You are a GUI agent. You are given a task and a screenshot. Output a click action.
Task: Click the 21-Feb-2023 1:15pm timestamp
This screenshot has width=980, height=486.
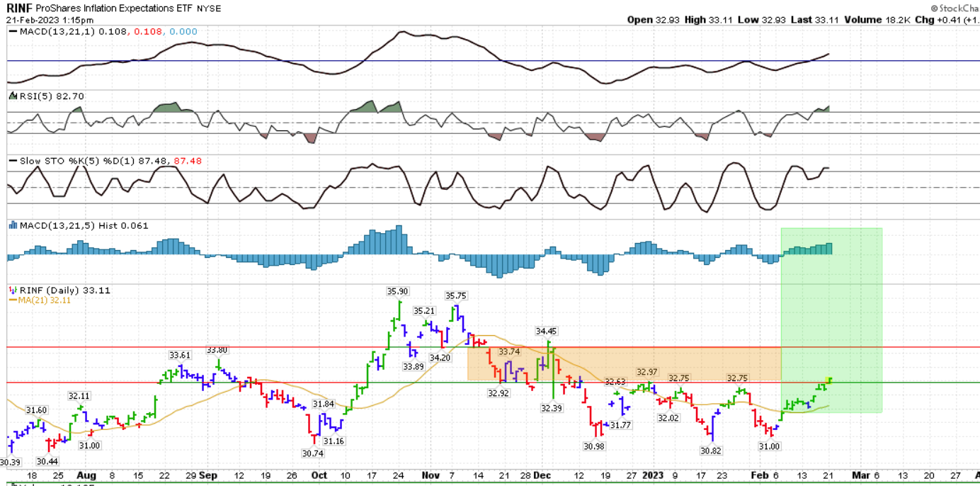tap(50, 20)
